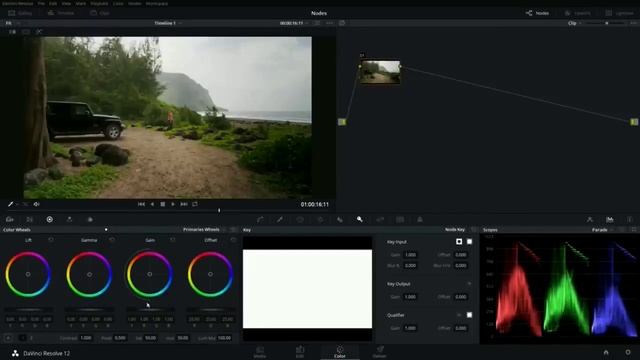Viewport: 640px width, 360px height.
Task: Toggle the OpenFX panel
Action: (x=578, y=13)
